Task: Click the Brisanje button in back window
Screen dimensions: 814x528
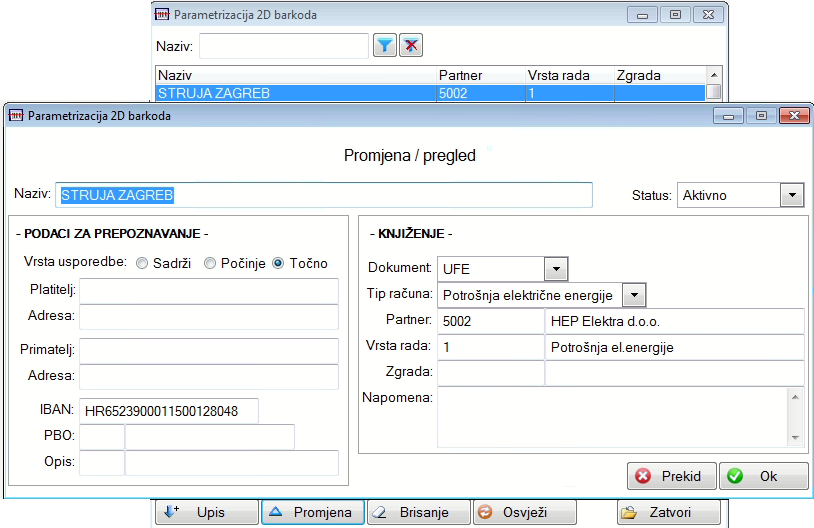Action: click(x=419, y=512)
